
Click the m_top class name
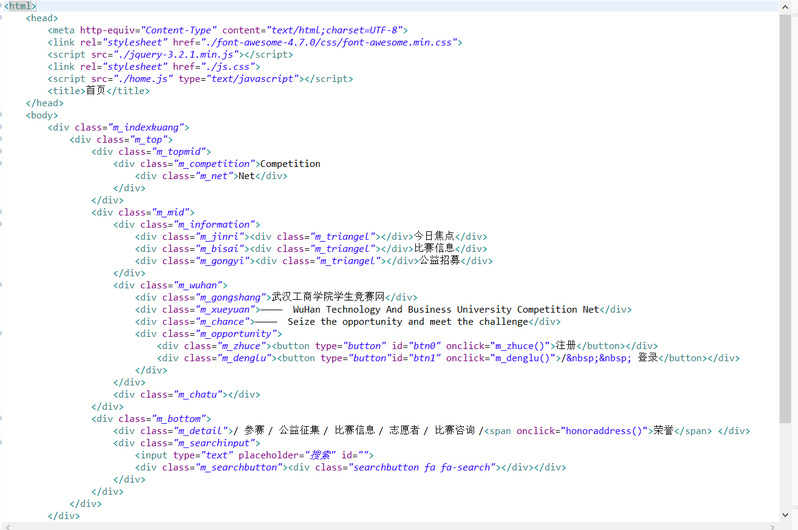pos(148,140)
